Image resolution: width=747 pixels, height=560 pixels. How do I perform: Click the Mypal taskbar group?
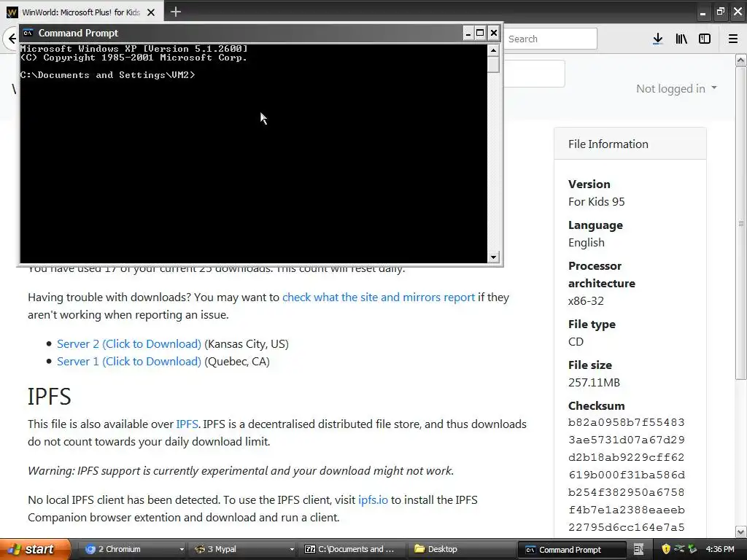tap(242, 549)
